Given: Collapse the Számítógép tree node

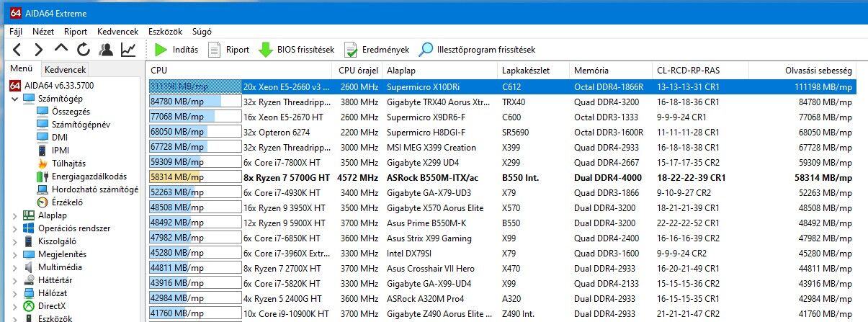Looking at the screenshot, I should [x=15, y=99].
